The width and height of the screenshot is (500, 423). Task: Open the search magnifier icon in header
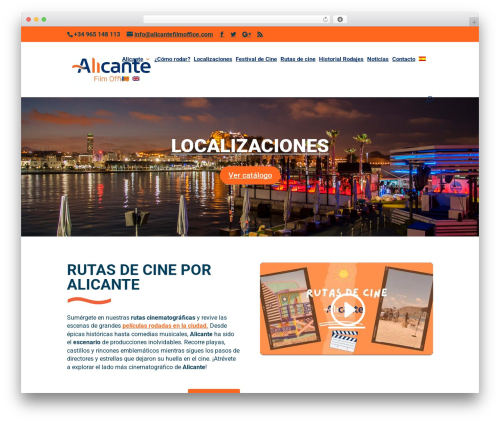click(x=430, y=99)
